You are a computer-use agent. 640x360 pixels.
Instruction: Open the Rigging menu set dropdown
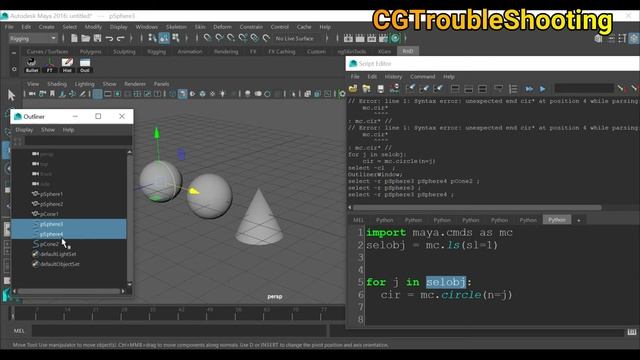tap(33, 38)
